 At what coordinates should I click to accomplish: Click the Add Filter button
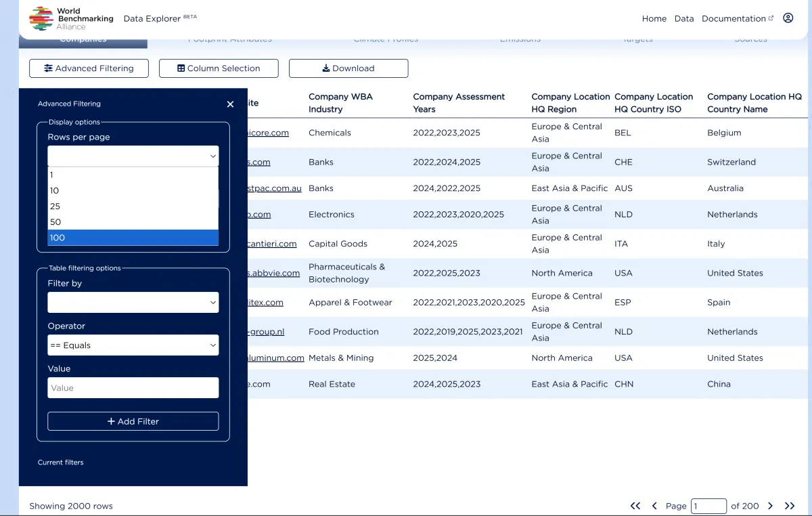click(133, 421)
